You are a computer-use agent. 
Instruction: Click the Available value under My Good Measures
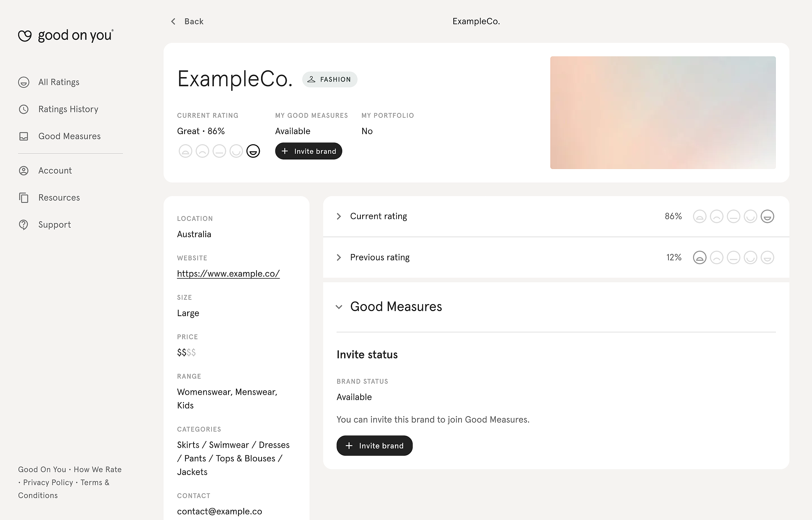pos(293,131)
